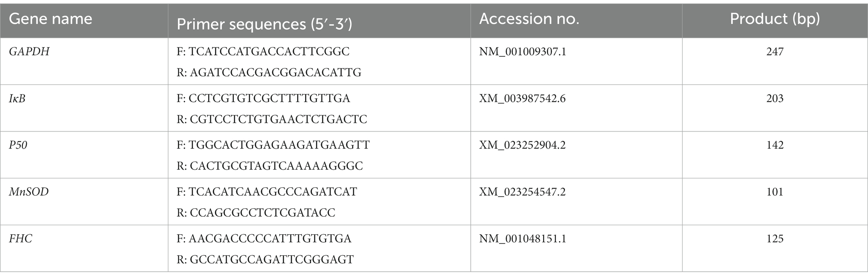Viewport: 868px width, 278px height.
Task: Click the GAPDH gene name cell
Action: (x=29, y=52)
